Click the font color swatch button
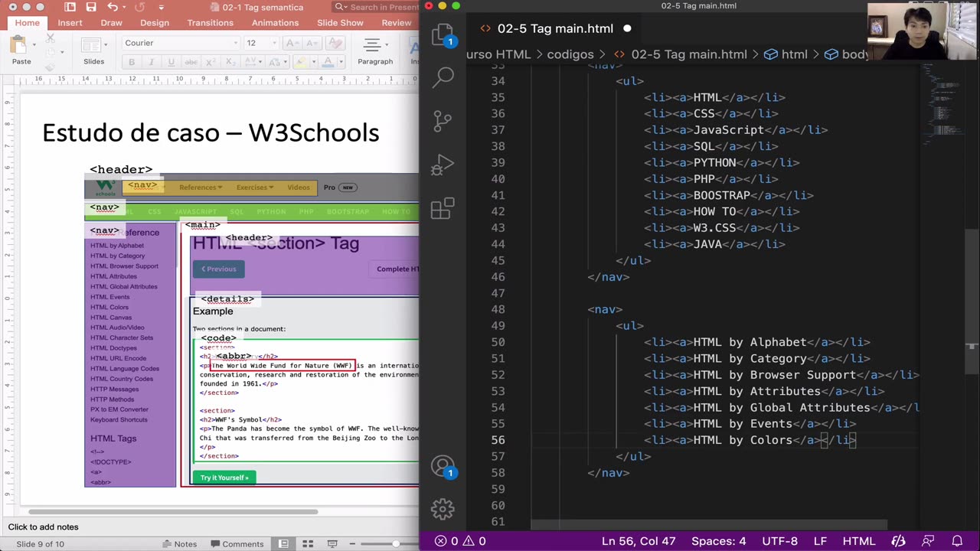This screenshot has height=551, width=980. pos(328,62)
